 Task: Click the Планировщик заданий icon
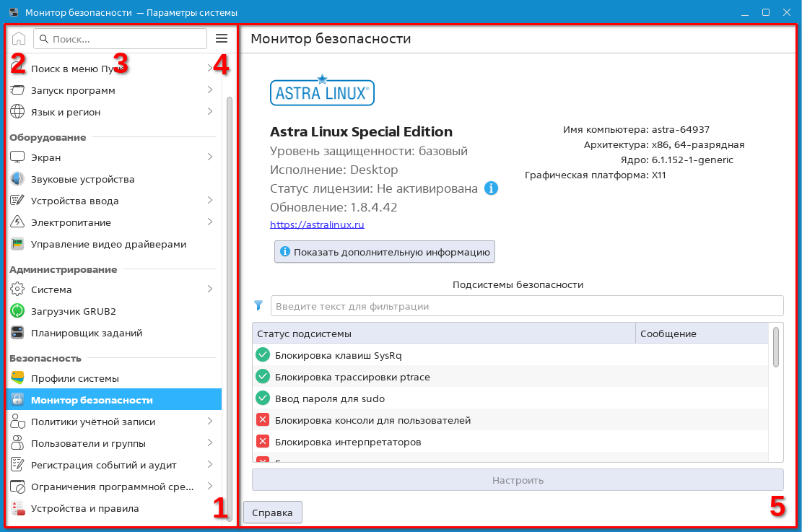click(x=18, y=333)
